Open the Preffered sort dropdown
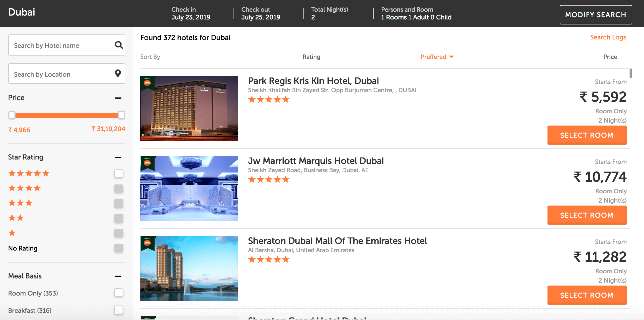644x320 pixels. pyautogui.click(x=437, y=57)
